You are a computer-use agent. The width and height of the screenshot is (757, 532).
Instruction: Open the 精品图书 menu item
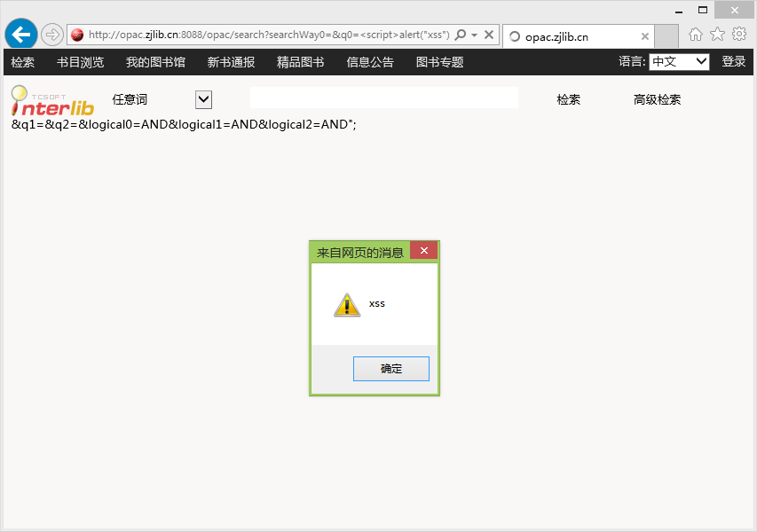300,62
